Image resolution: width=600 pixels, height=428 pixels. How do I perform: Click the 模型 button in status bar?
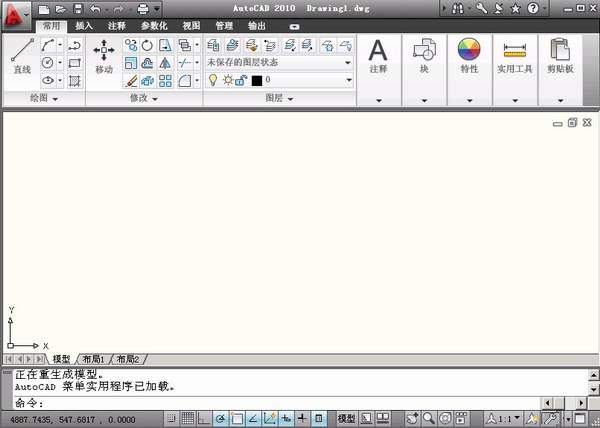click(x=347, y=418)
